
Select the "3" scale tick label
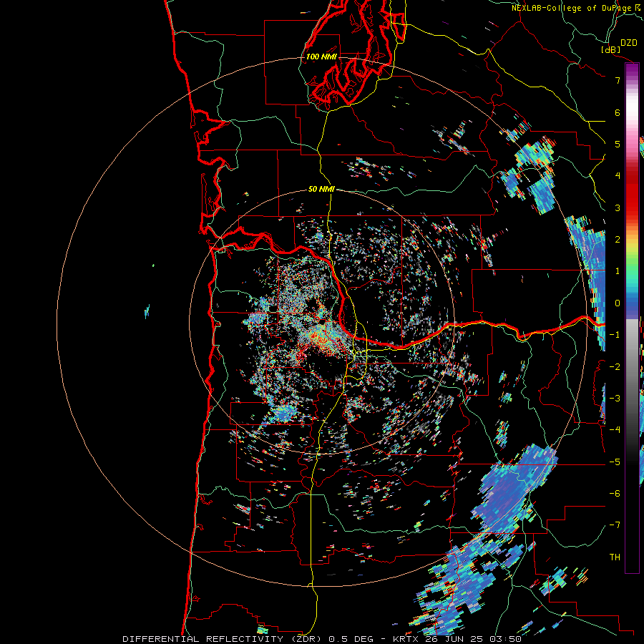click(x=618, y=208)
